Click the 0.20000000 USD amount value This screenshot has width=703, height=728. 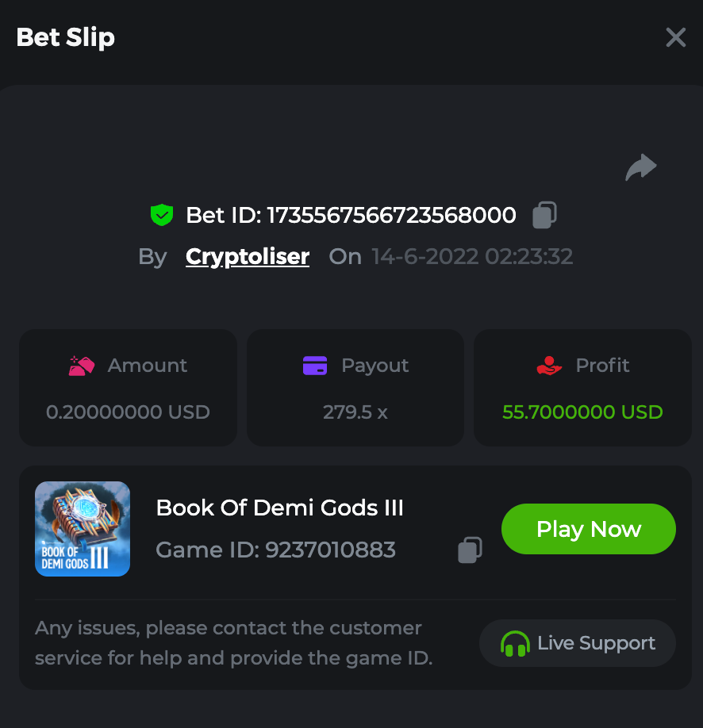tap(128, 412)
